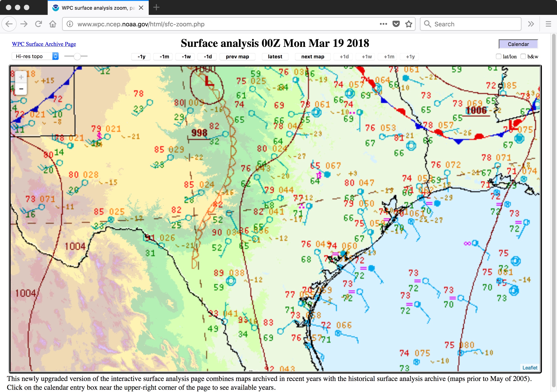Zoom out of the map
The width and height of the screenshot is (557, 392).
[21, 89]
